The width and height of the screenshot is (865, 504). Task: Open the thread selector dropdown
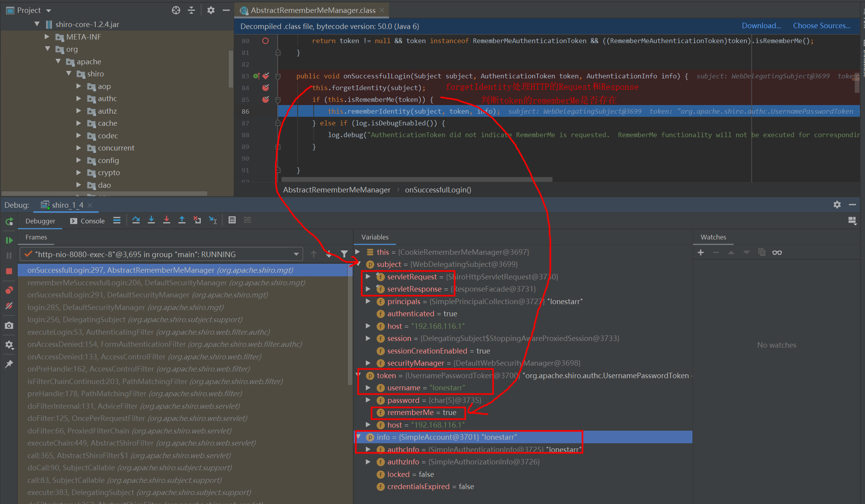pyautogui.click(x=296, y=254)
